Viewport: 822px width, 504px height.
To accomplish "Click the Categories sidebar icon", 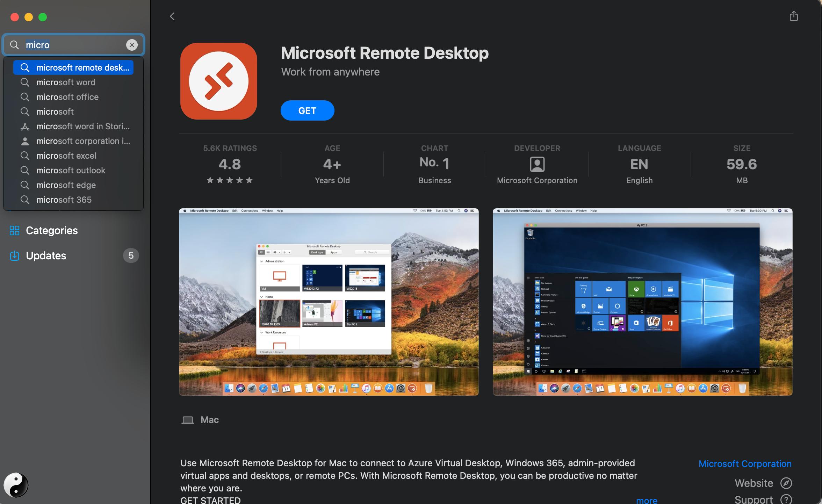I will click(x=15, y=230).
